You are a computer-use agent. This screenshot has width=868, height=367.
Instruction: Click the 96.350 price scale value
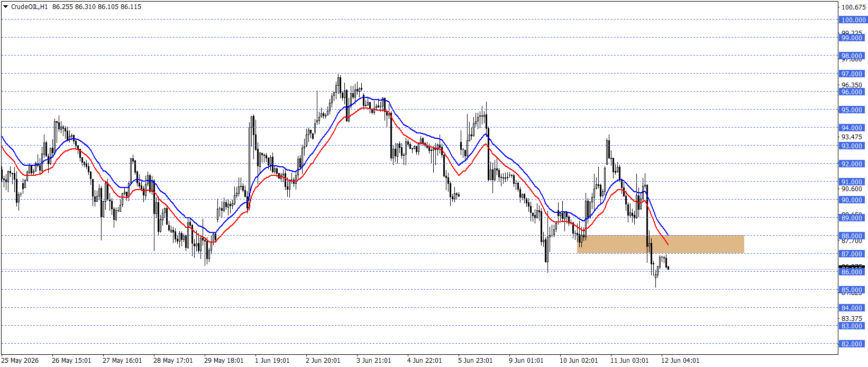[852, 85]
